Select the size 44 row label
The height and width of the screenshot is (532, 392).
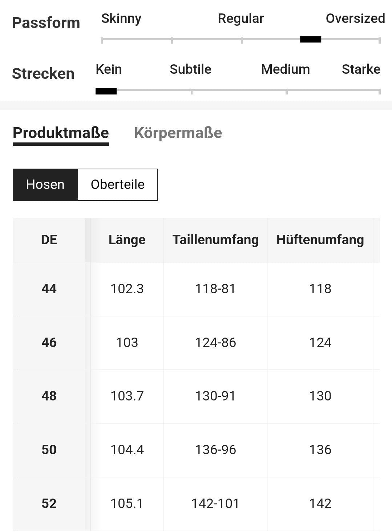[x=49, y=289]
